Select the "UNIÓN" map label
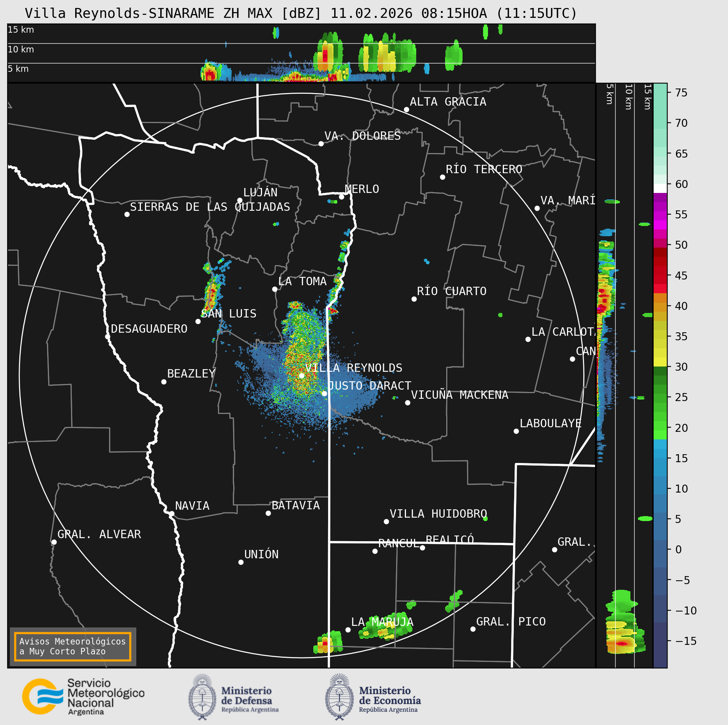This screenshot has height=725, width=728. click(x=261, y=554)
